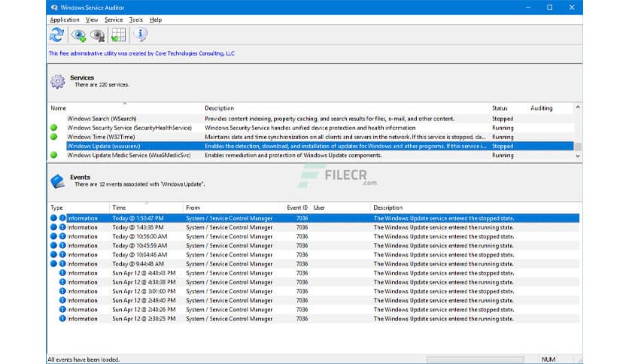Click the eye with green plus toolbar icon
This screenshot has height=364, width=629.
78,35
